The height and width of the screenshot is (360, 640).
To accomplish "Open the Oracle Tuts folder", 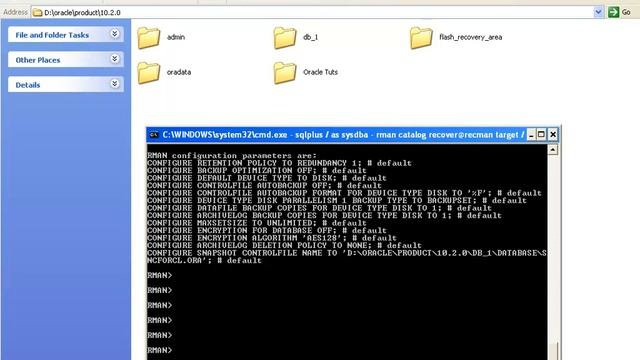I will (285, 73).
